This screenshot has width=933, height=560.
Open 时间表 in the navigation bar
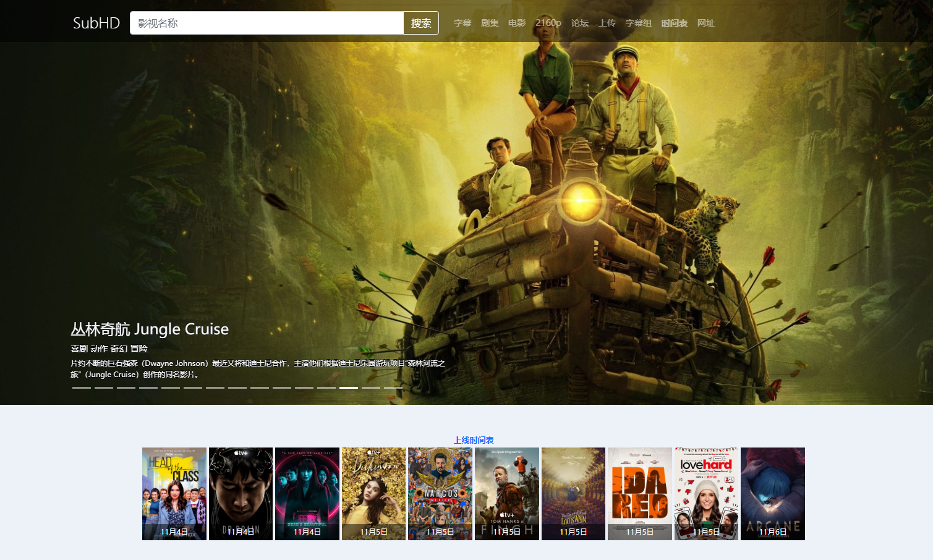coord(675,23)
